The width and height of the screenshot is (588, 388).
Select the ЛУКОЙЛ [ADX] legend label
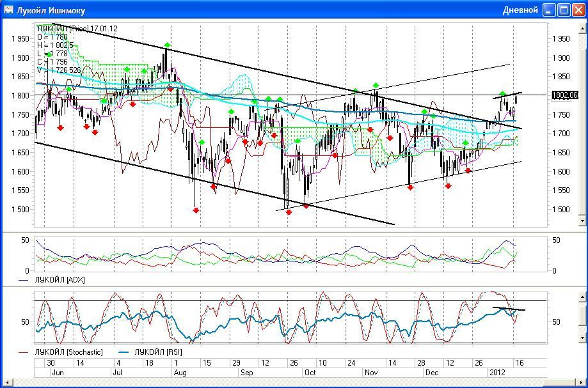[60, 280]
